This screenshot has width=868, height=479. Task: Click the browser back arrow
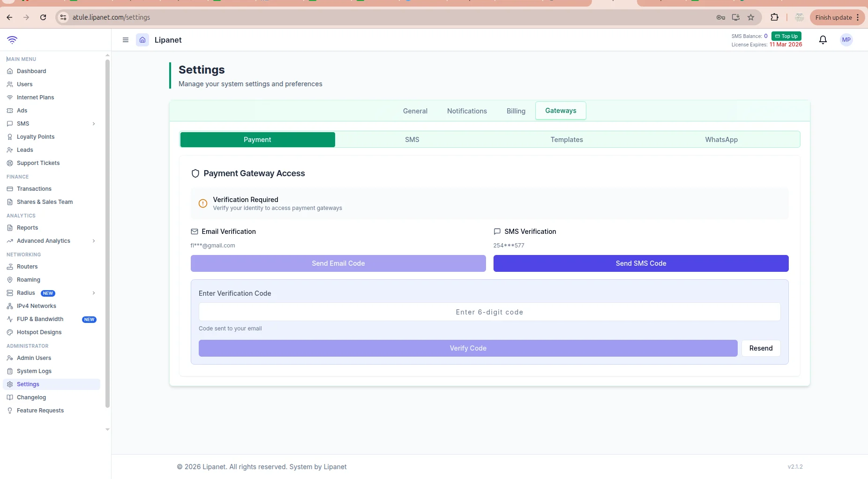[x=9, y=17]
